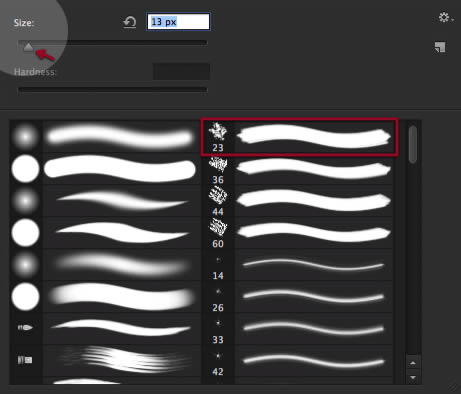The image size is (461, 394).
Task: Click the preset list scrollbar thumb
Action: tap(413, 144)
